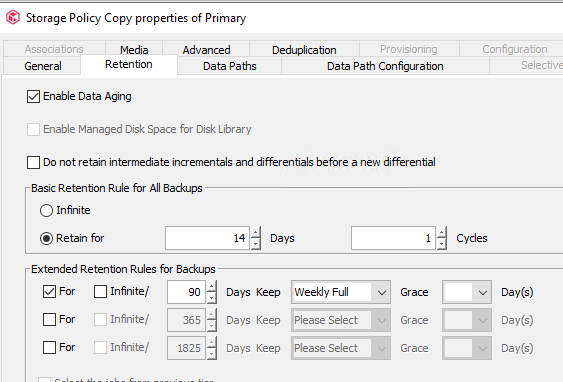Increase the 90 days value with up arrow
This screenshot has width=563, height=382.
click(211, 286)
